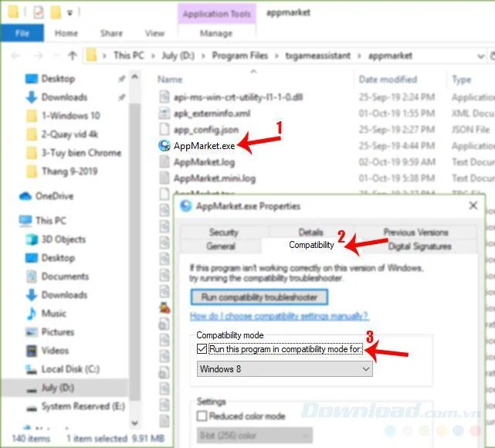Click the Local Disk (C:) drive icon
This screenshot has height=448, width=495.
coord(32,369)
